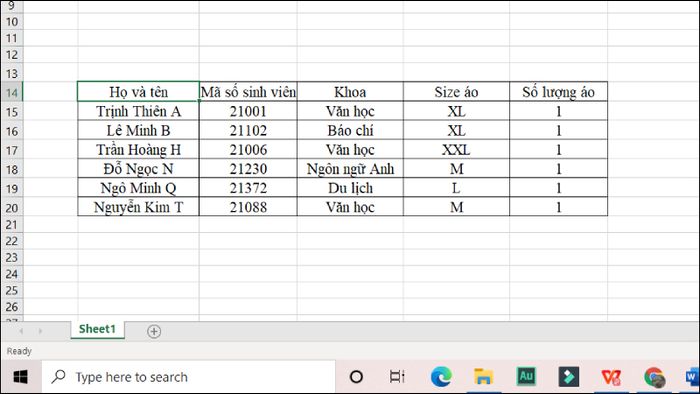700x394 pixels.
Task: Select the 'L' size cell in row 19
Action: click(456, 188)
